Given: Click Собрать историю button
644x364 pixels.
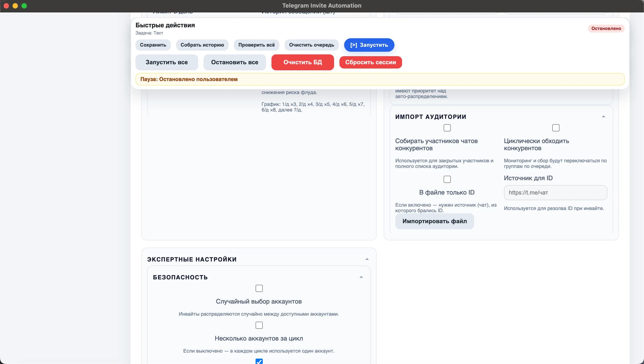Looking at the screenshot, I should click(202, 45).
